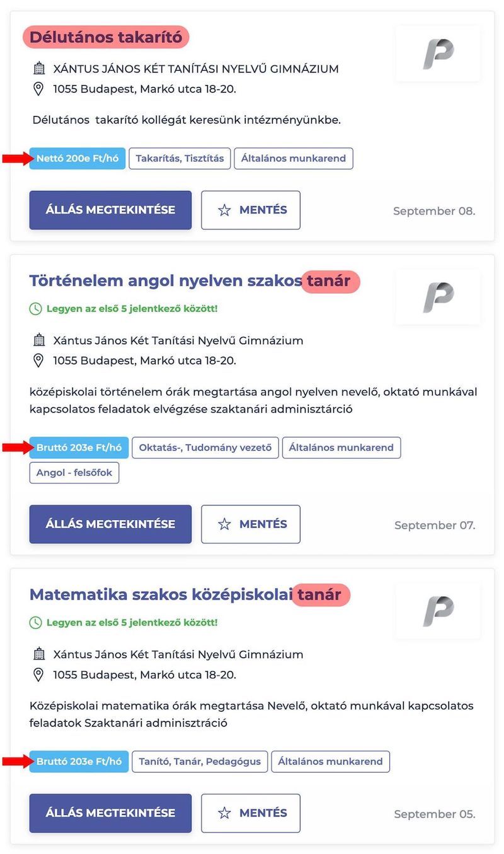This screenshot has width=504, height=854.
Task: Click the Nettó 200e Ft/hó salary badge
Action: pos(77,159)
